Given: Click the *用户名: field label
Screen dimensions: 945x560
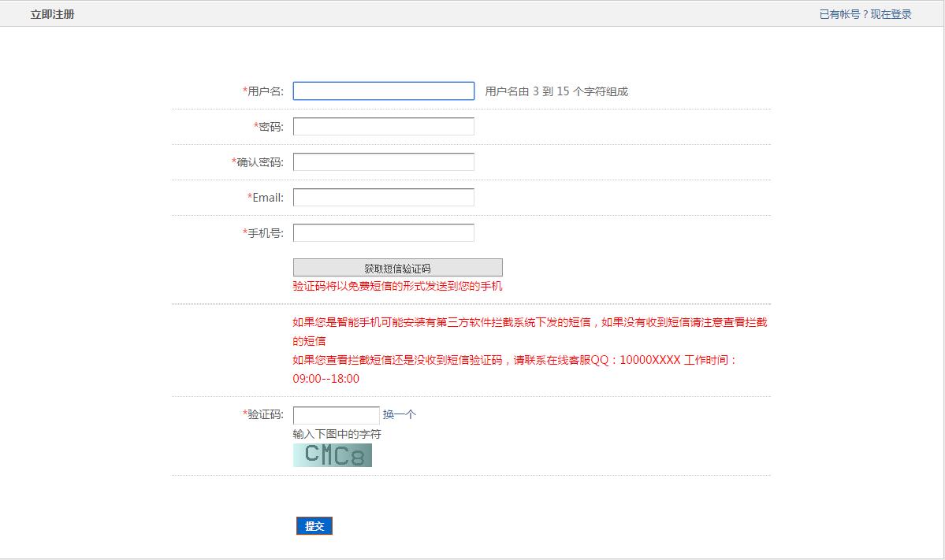Looking at the screenshot, I should (x=263, y=91).
